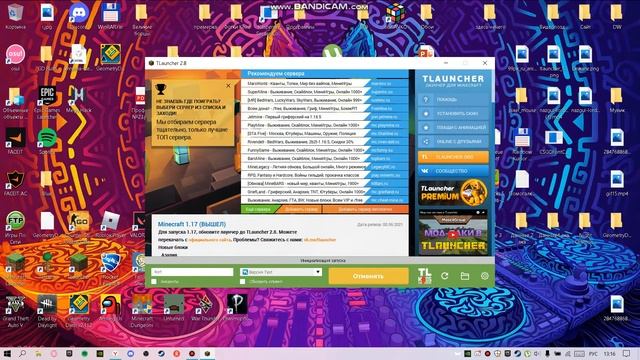Click the nickname input field
The height and width of the screenshot is (360, 640).
pyautogui.click(x=192, y=272)
